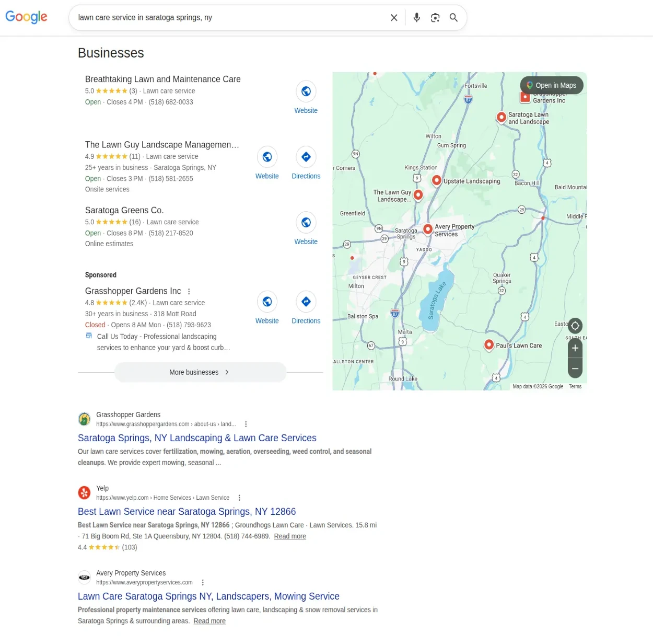Image resolution: width=653 pixels, height=644 pixels.
Task: Clear the search query with the X icon
Action: pos(394,18)
